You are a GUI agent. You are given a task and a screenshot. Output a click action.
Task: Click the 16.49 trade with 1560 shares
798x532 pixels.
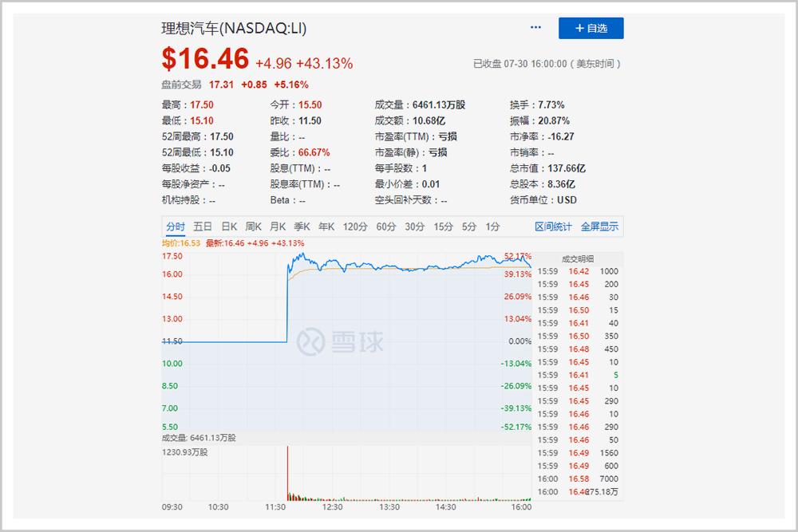click(578, 453)
